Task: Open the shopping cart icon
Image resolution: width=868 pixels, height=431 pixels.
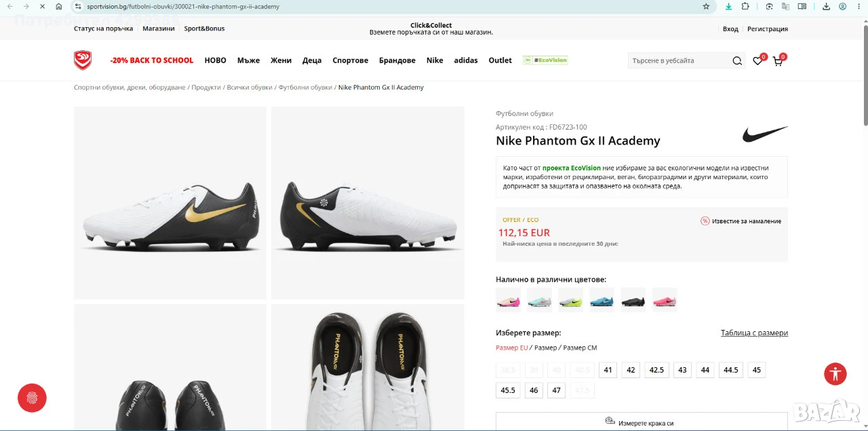Action: point(778,61)
